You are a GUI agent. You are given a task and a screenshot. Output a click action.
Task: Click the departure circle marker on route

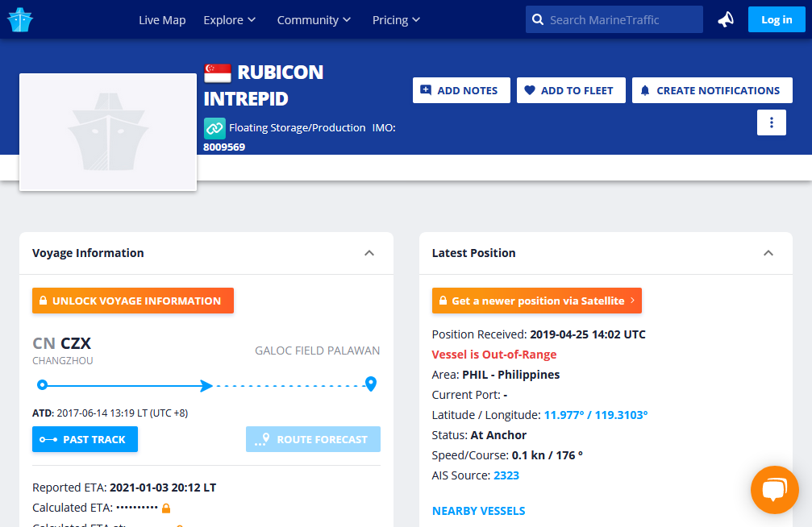43,384
